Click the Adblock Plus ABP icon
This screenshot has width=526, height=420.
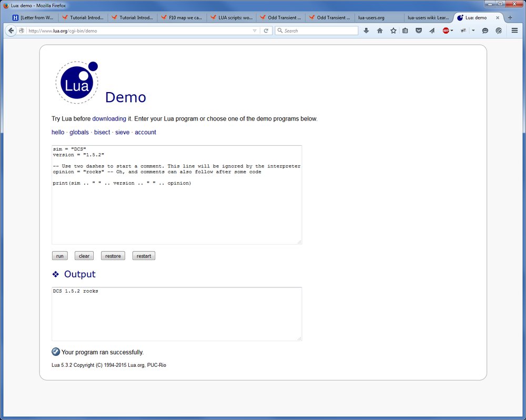tap(446, 31)
